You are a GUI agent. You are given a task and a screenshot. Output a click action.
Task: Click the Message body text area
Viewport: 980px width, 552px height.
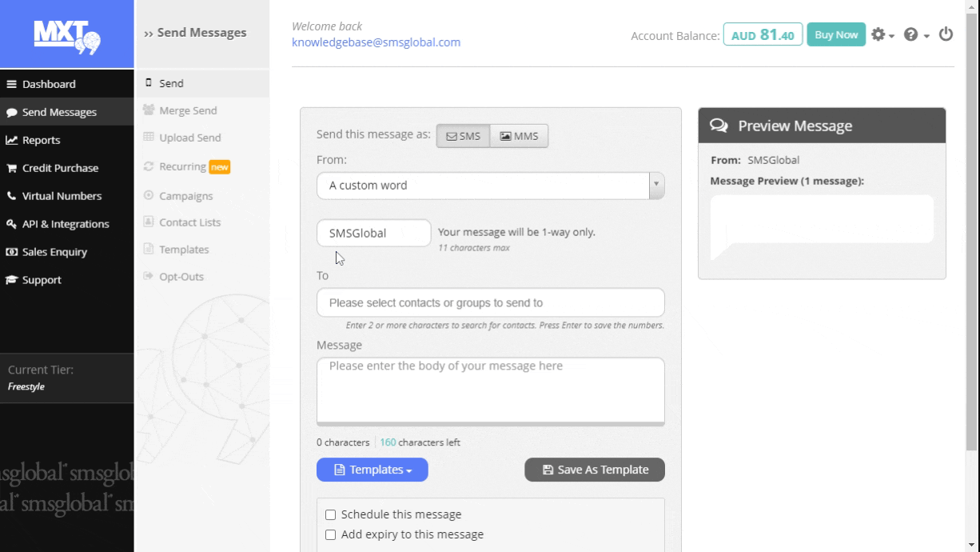coord(490,390)
